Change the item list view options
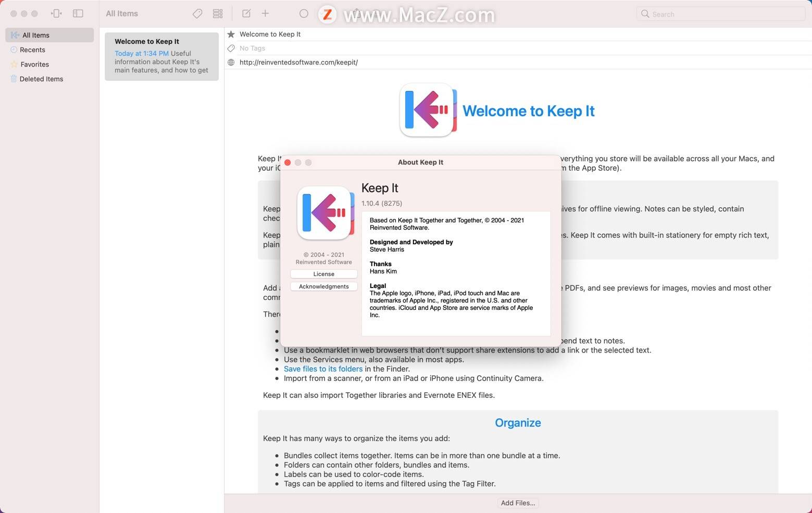 (218, 14)
